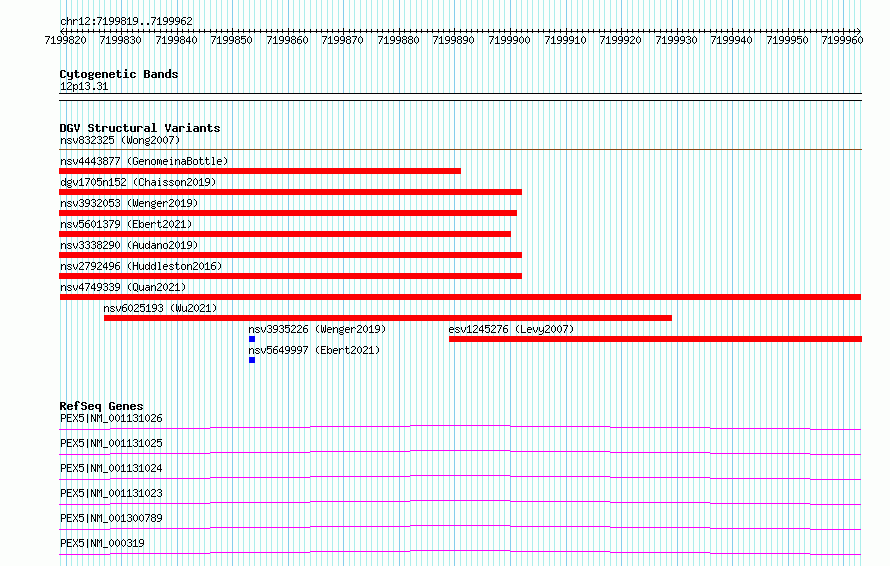Viewport: 890px width, 566px height.
Task: Click the red bar under esv1245276 (Levy2007)
Action: point(656,339)
